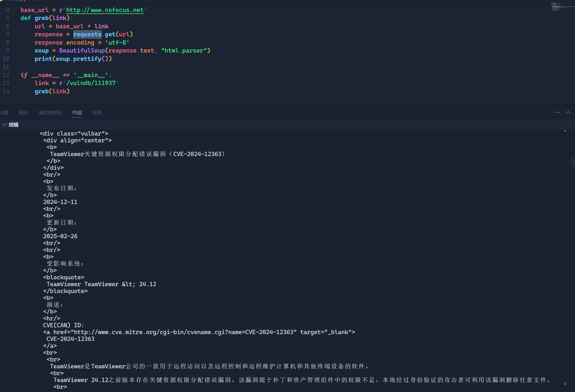Click the '/vulndb/111937' string literal
This screenshot has height=392, width=575.
[x=92, y=83]
